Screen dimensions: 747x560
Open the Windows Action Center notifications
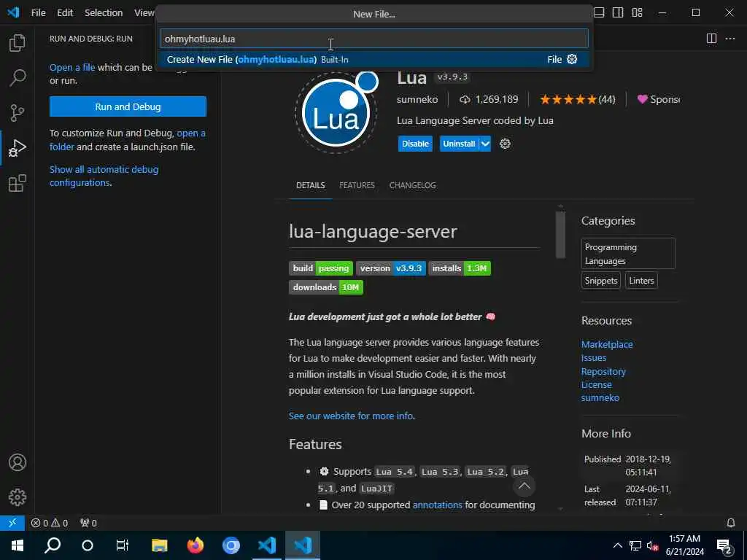(x=724, y=545)
